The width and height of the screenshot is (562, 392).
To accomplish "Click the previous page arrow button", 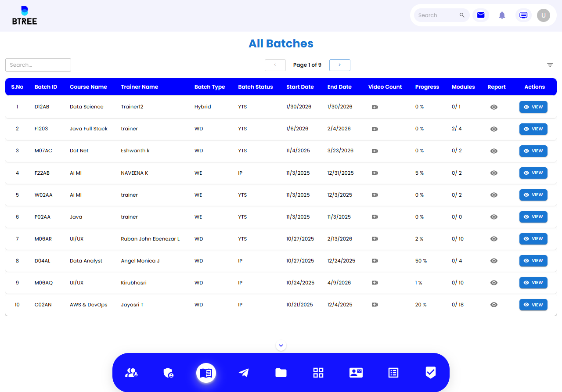I will coord(275,65).
